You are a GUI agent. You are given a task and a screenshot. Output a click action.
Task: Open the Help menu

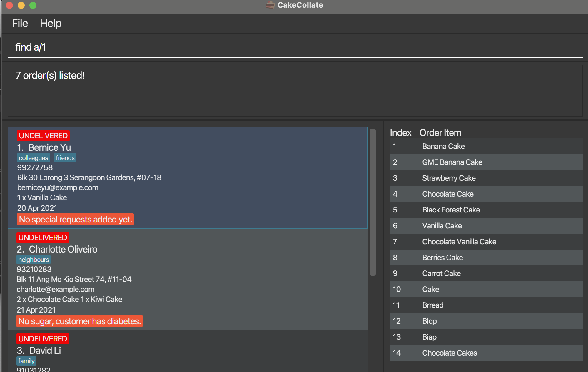51,23
